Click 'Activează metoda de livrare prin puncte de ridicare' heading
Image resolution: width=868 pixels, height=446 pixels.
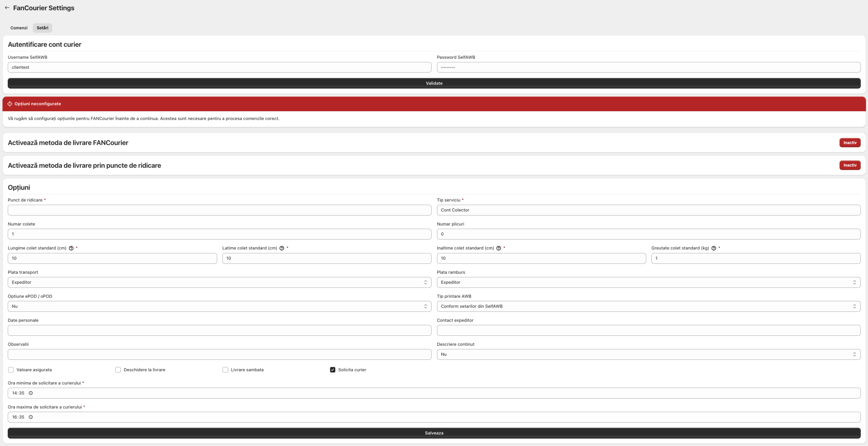point(84,166)
